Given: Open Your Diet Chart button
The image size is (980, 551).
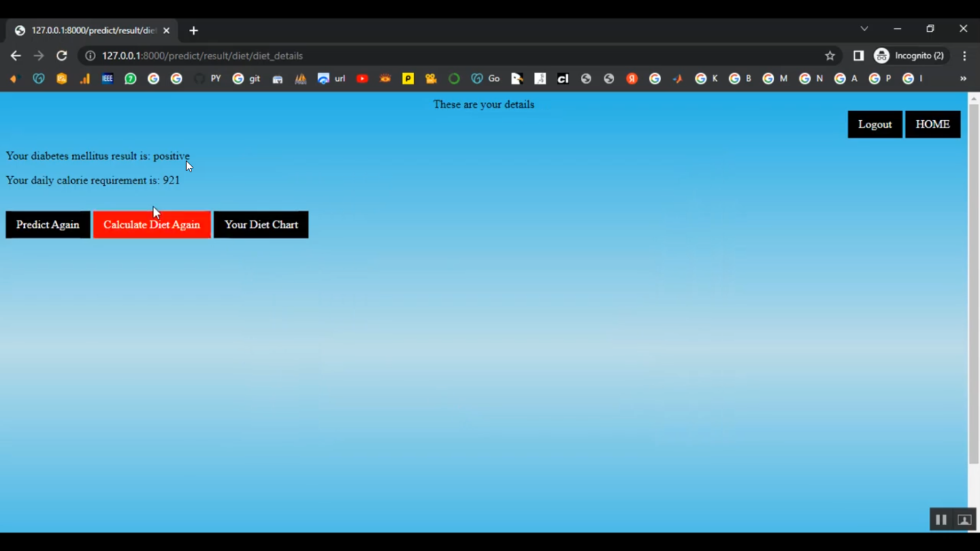Looking at the screenshot, I should point(261,225).
